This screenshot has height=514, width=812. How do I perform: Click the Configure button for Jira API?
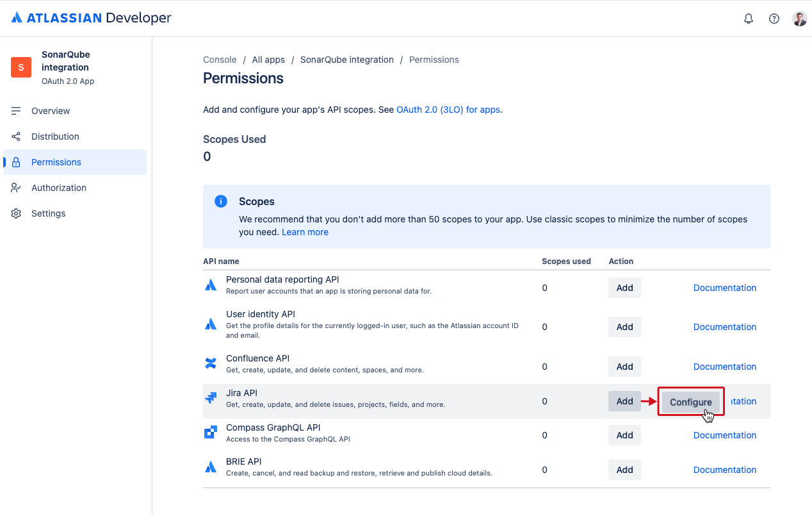[x=690, y=401]
